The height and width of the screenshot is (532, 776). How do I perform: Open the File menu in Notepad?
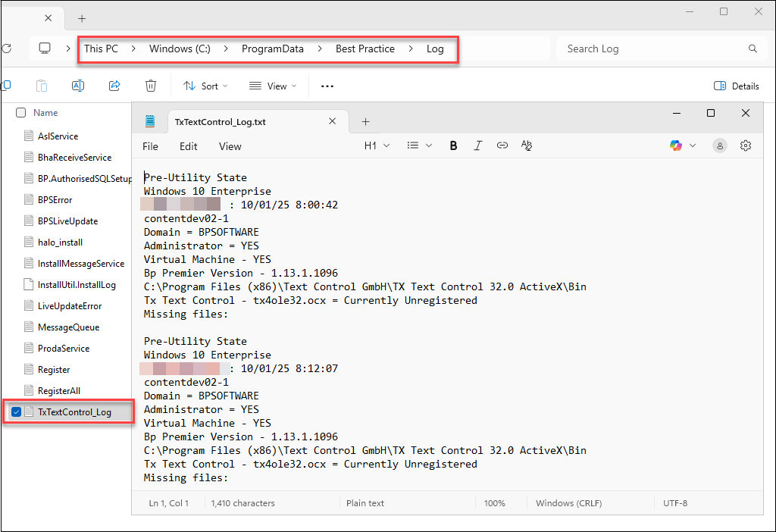(150, 146)
